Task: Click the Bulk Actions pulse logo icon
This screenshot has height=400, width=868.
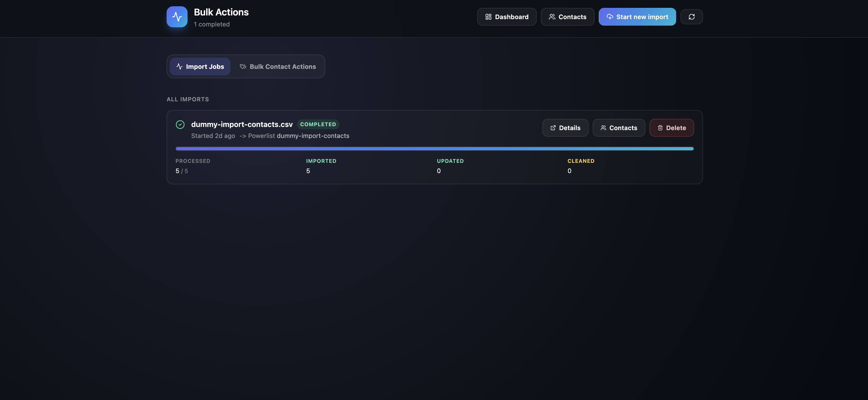Action: tap(177, 17)
